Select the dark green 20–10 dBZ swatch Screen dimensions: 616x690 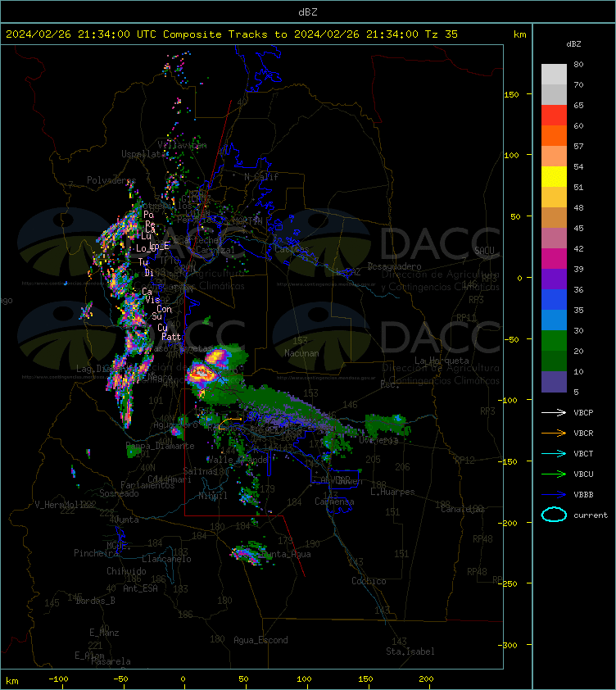point(554,361)
